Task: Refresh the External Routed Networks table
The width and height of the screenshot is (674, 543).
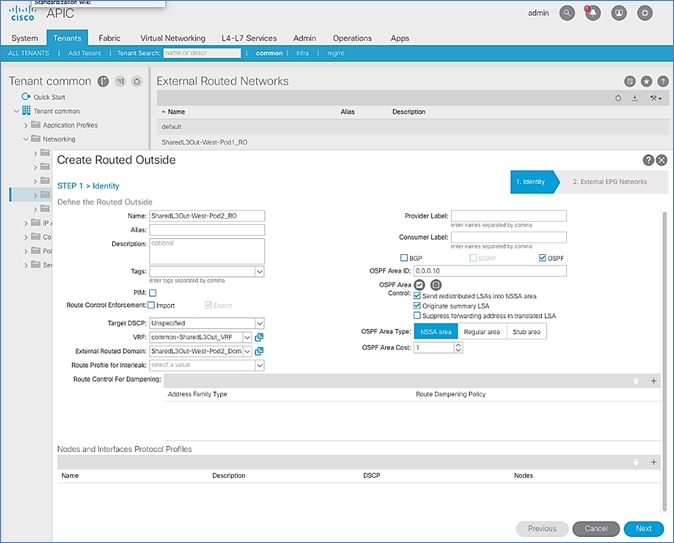Action: click(618, 98)
